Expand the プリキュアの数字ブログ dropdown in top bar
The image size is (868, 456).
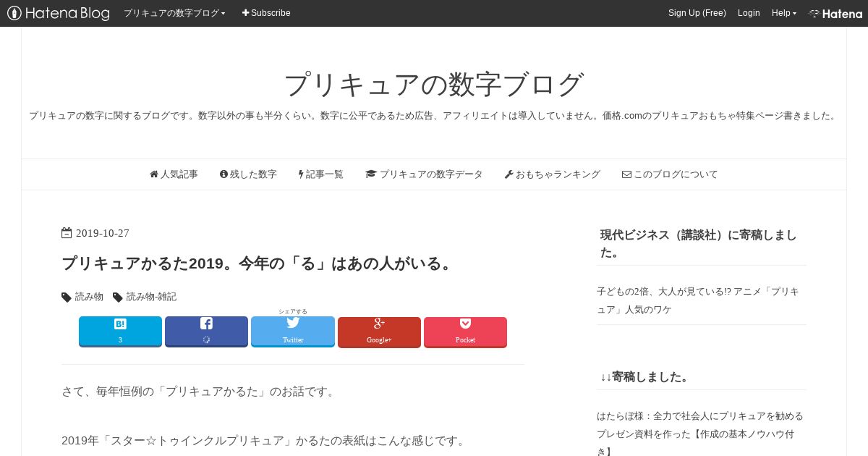174,13
